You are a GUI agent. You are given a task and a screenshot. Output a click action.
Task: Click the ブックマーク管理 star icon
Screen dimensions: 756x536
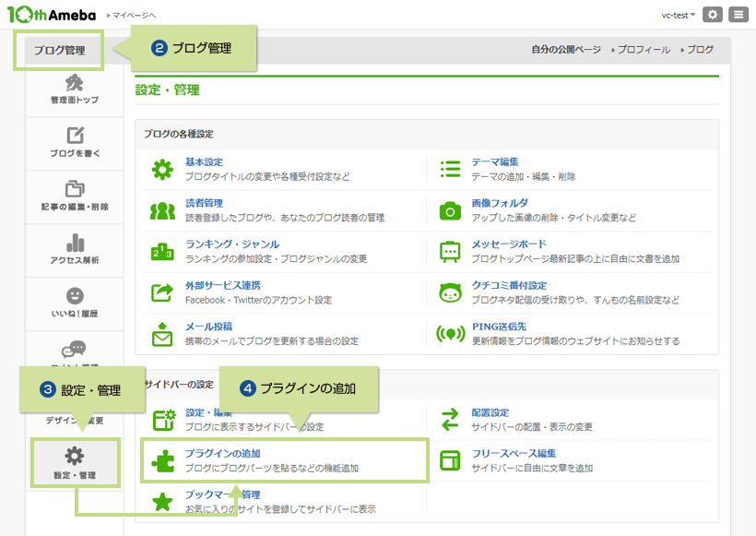(162, 502)
